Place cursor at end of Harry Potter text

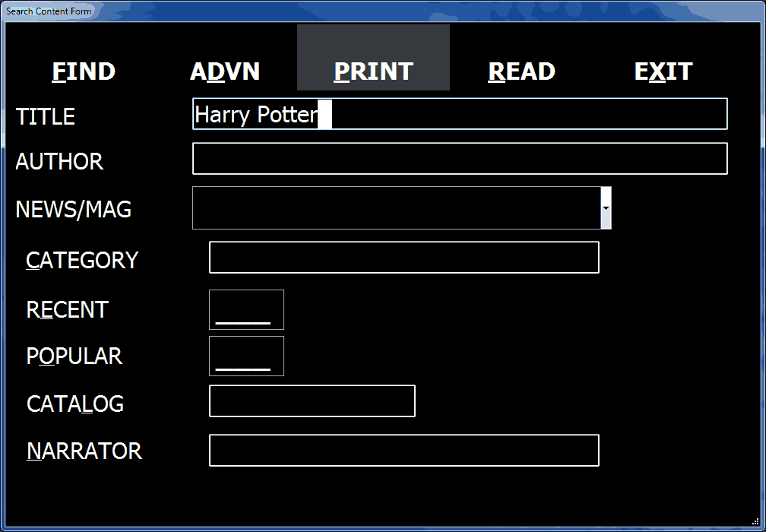[x=325, y=114]
